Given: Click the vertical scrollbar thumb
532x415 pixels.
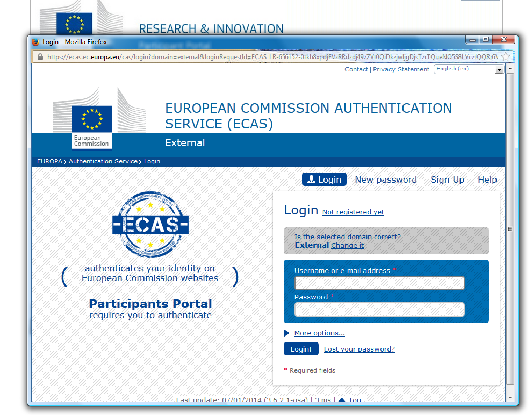Looking at the screenshot, I should tap(511, 229).
